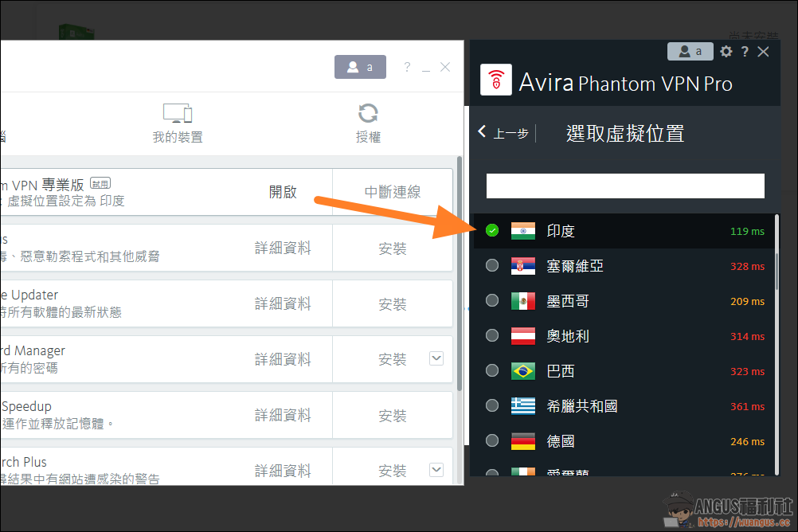Click the Brazil flag icon

point(523,371)
